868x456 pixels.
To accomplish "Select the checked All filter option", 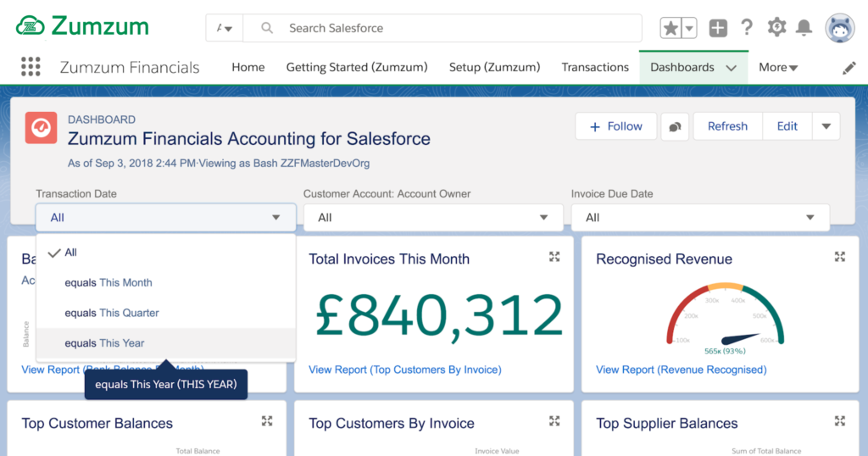I will point(165,253).
